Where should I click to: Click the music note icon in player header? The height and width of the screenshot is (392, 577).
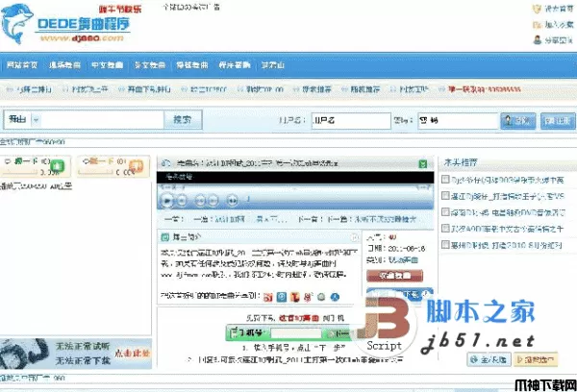(166, 163)
